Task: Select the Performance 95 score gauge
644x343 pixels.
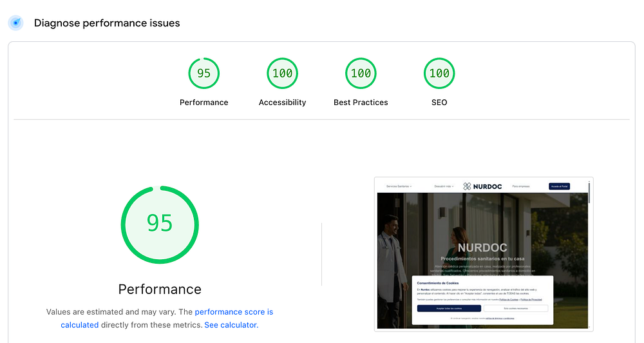Action: 204,73
